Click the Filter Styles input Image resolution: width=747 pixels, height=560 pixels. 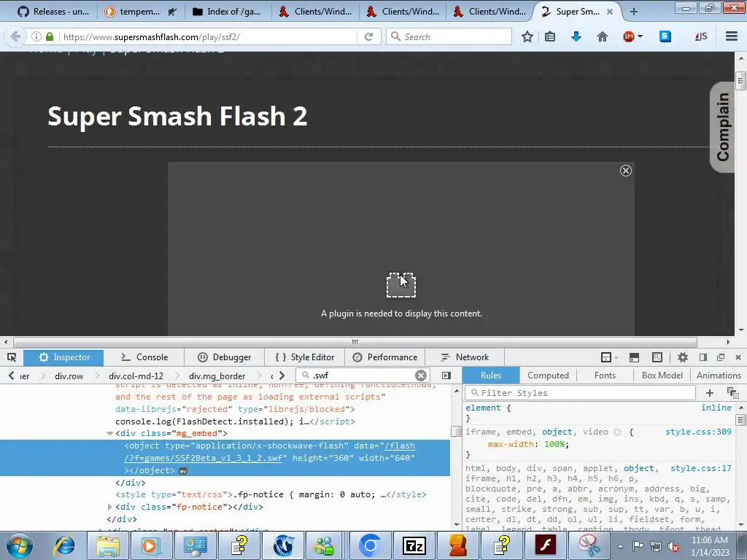(x=580, y=393)
